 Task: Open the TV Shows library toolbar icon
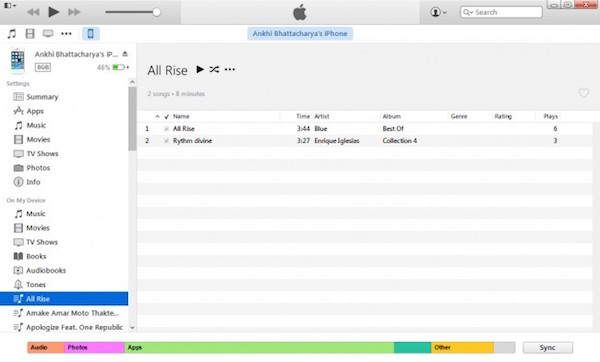(48, 34)
